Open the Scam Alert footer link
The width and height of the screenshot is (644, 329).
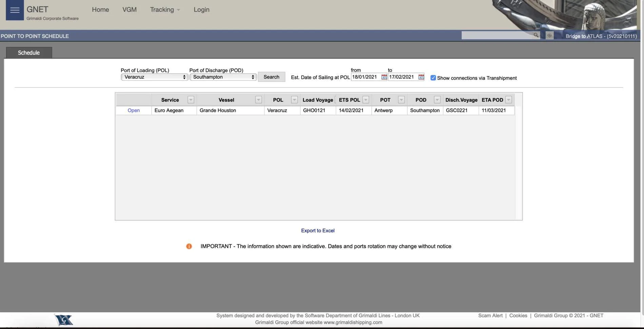tap(490, 315)
